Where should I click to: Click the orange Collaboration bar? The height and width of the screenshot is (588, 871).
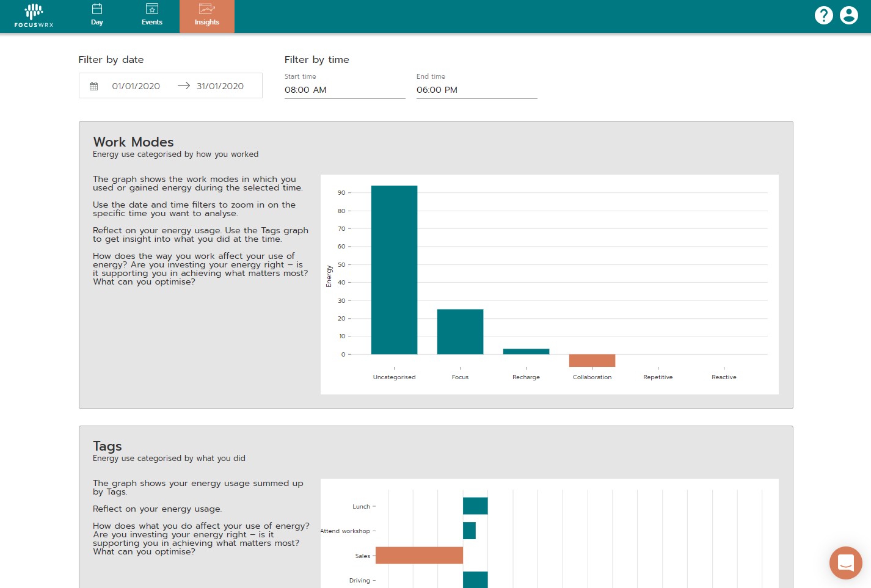tap(592, 360)
